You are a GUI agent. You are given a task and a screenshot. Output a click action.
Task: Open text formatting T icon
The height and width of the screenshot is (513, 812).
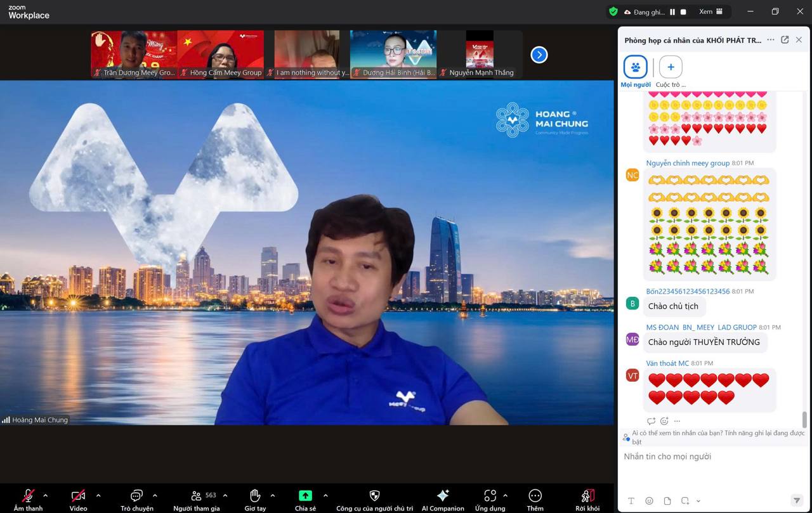coord(631,501)
